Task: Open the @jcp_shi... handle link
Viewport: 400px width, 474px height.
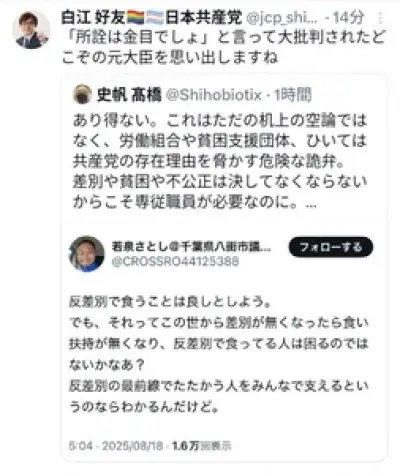Action: [282, 18]
